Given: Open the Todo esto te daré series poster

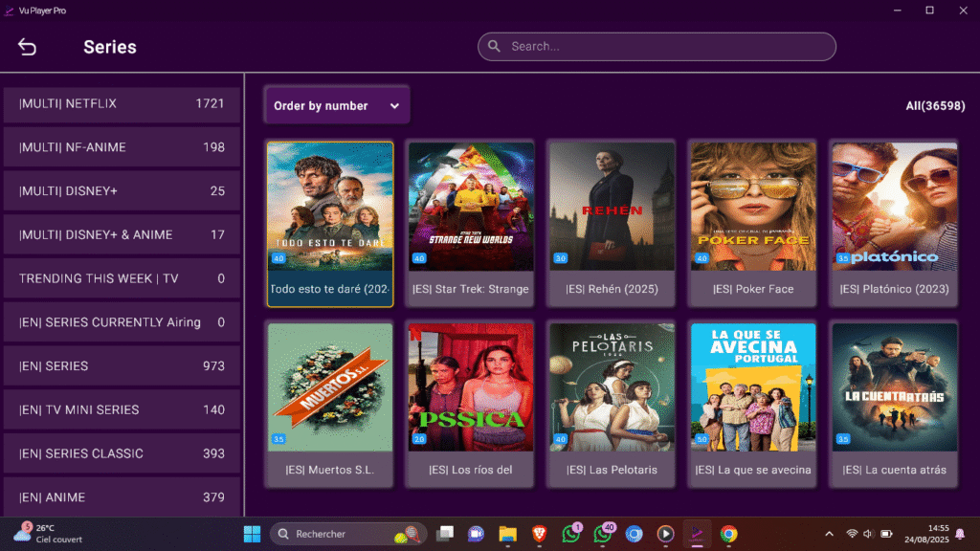Looking at the screenshot, I should coord(330,207).
